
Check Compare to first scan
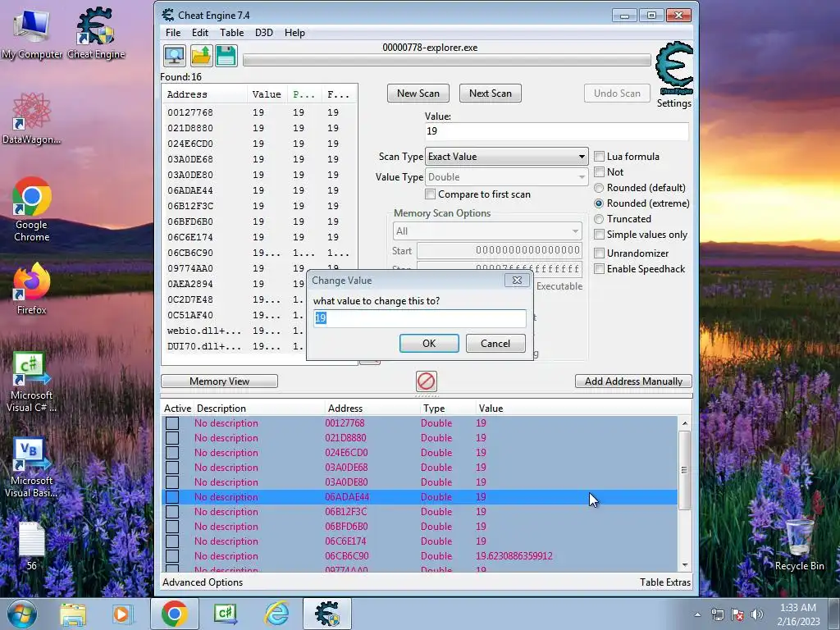(x=430, y=194)
